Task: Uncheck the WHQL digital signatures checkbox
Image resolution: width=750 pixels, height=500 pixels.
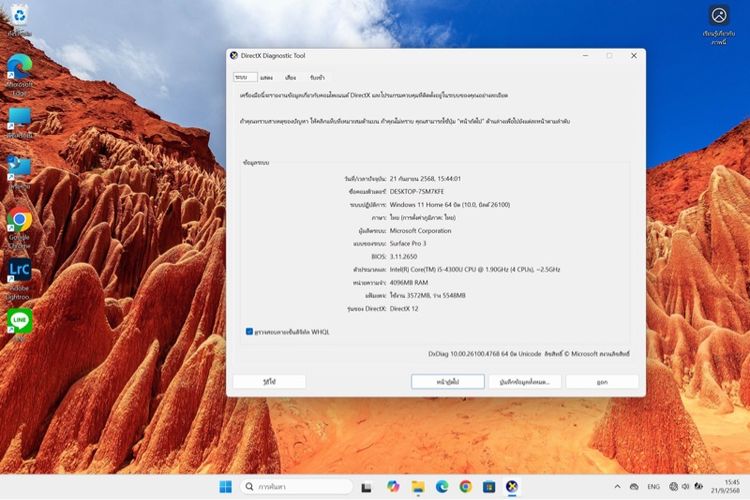Action: click(249, 332)
